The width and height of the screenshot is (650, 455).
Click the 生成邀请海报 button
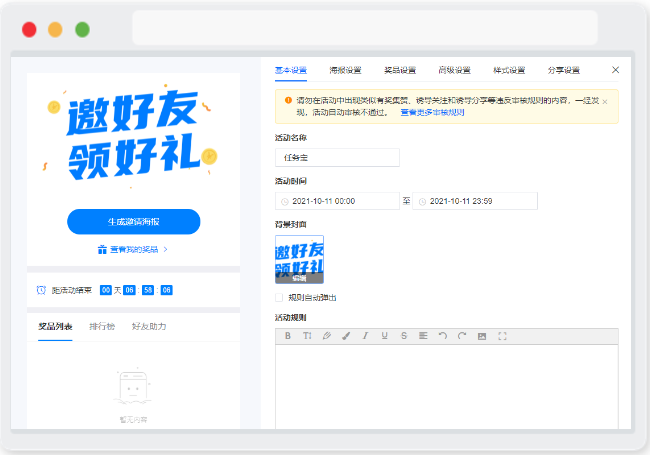(x=133, y=222)
